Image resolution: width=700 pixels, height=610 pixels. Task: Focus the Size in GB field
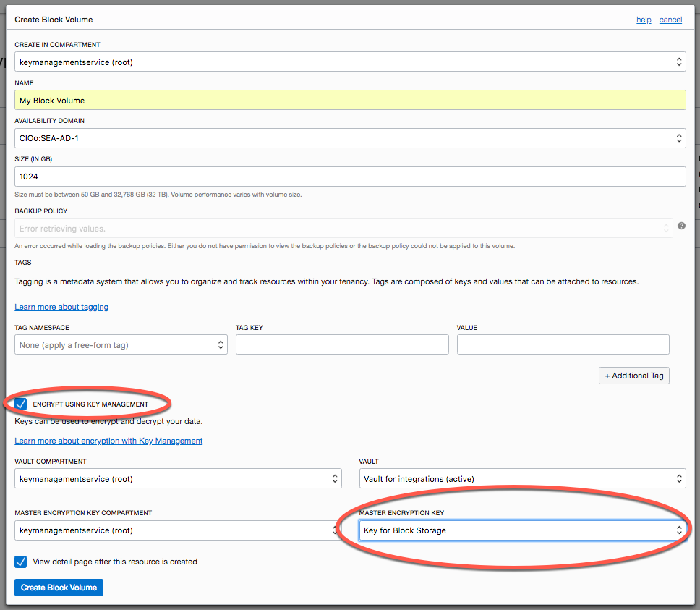coord(350,177)
